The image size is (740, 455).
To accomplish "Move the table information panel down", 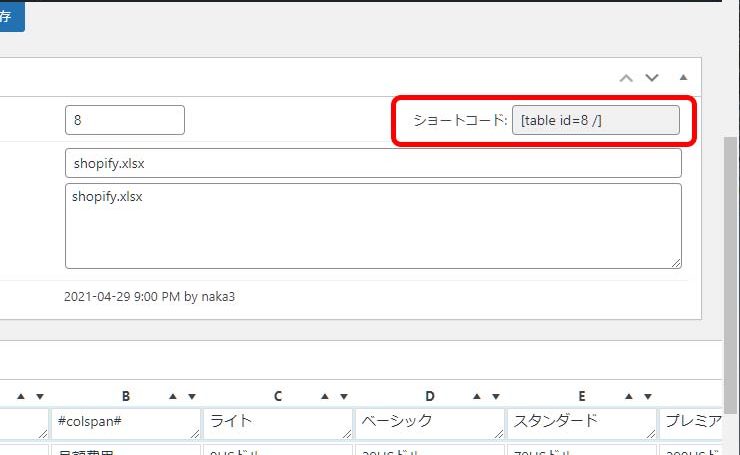I will click(x=652, y=77).
